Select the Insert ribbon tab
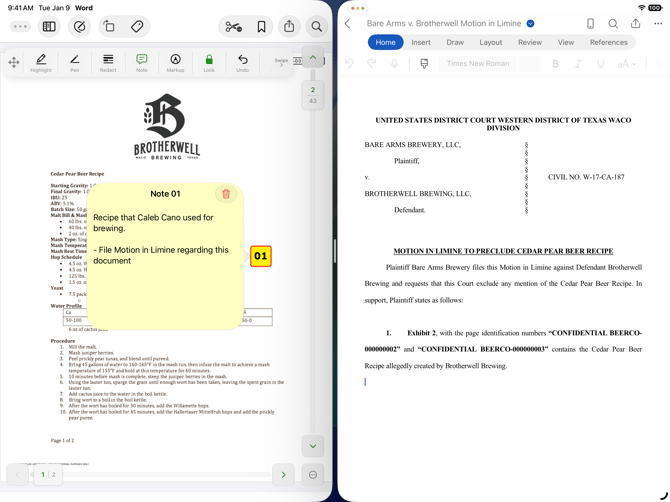 pos(421,42)
